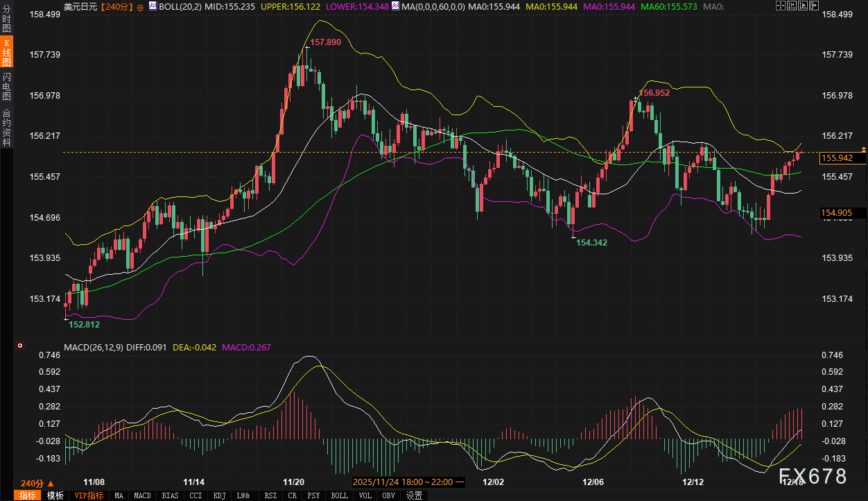
Task: Click the orange arrow marker on the right price axis
Action: coord(864,149)
